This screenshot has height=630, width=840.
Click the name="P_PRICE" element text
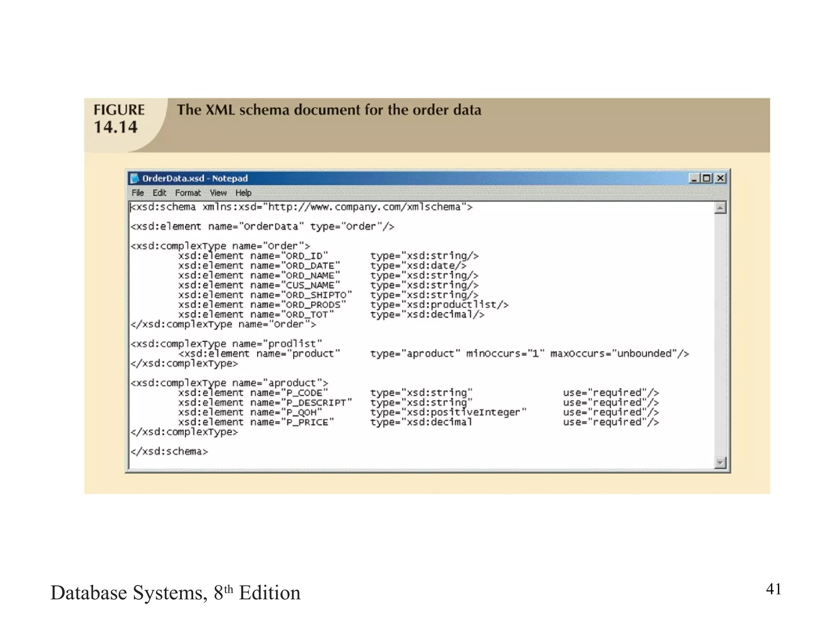[292, 422]
